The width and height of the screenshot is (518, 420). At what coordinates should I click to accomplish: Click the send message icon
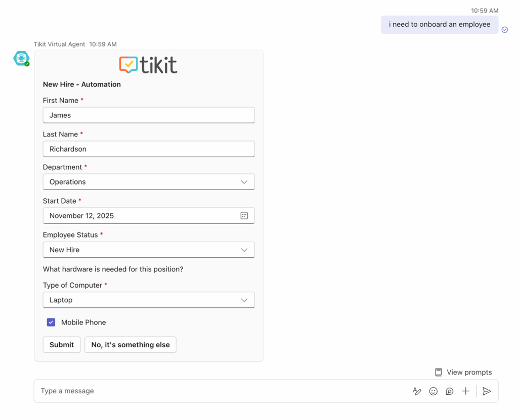click(487, 391)
